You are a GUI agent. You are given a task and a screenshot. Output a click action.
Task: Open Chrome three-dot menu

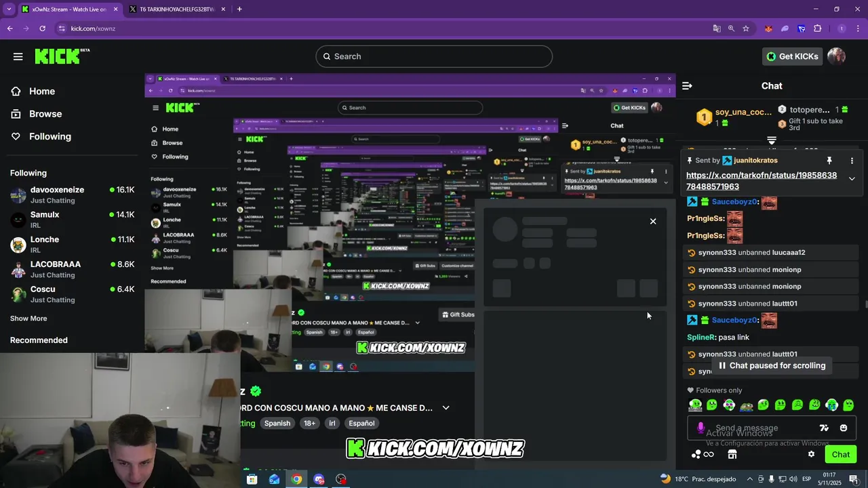click(x=859, y=28)
